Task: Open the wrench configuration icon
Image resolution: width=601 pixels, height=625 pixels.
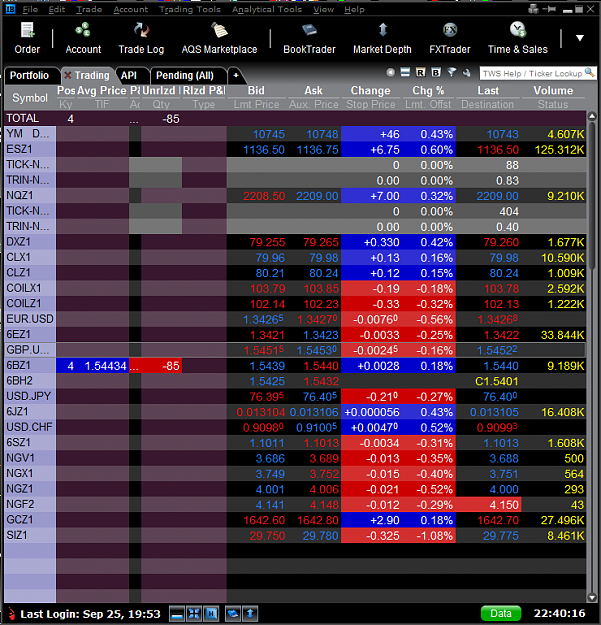Action: point(466,73)
